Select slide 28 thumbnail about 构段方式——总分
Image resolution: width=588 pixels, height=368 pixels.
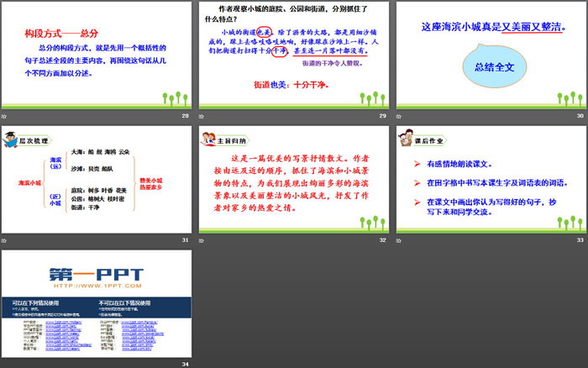97,55
